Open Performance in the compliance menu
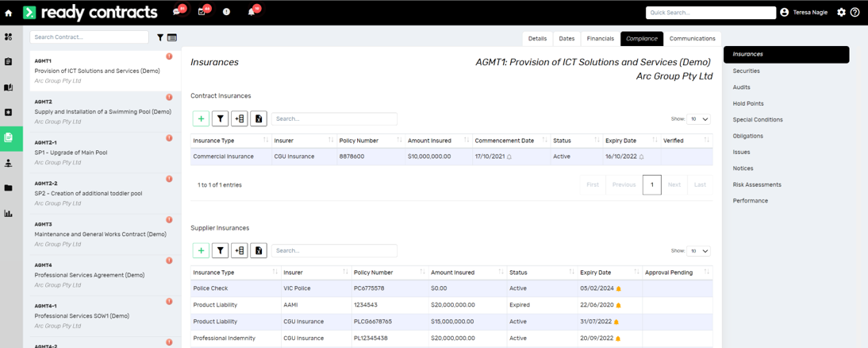Screen dimensions: 868x348 click(x=750, y=200)
